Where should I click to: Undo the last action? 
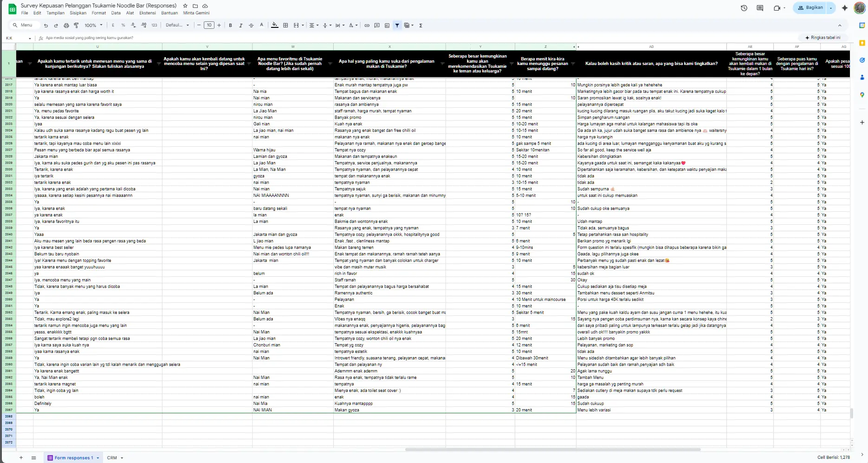tap(46, 26)
